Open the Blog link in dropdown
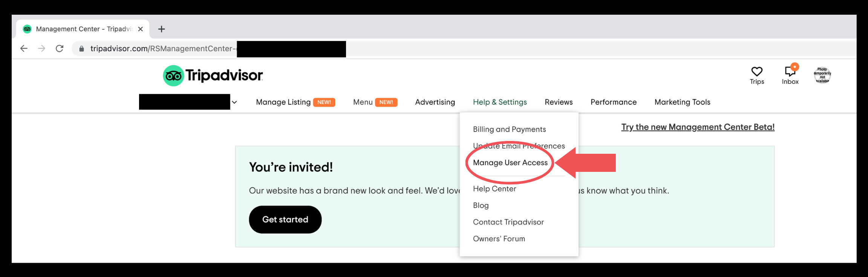 481,205
